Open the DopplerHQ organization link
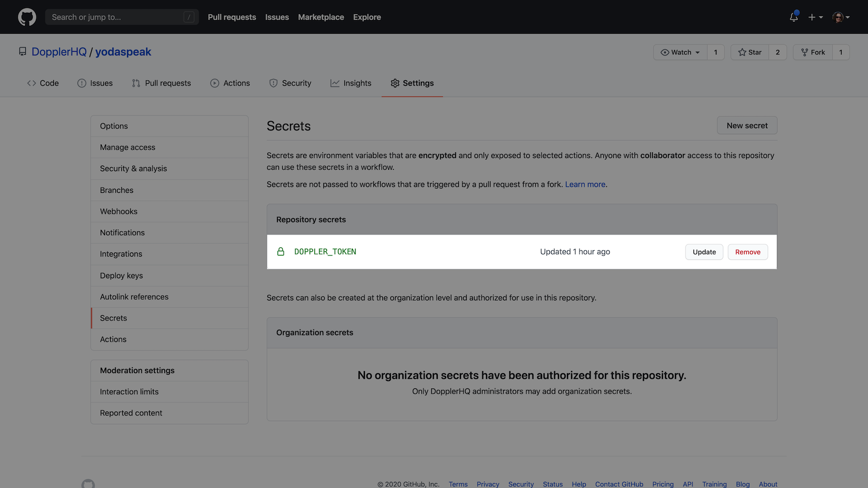The height and width of the screenshot is (488, 868). 59,52
